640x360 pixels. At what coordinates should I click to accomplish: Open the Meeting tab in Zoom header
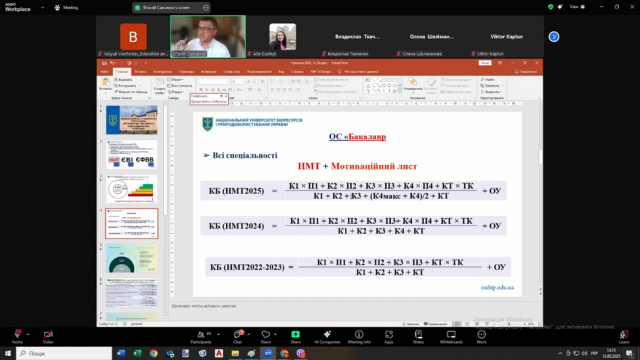click(67, 7)
